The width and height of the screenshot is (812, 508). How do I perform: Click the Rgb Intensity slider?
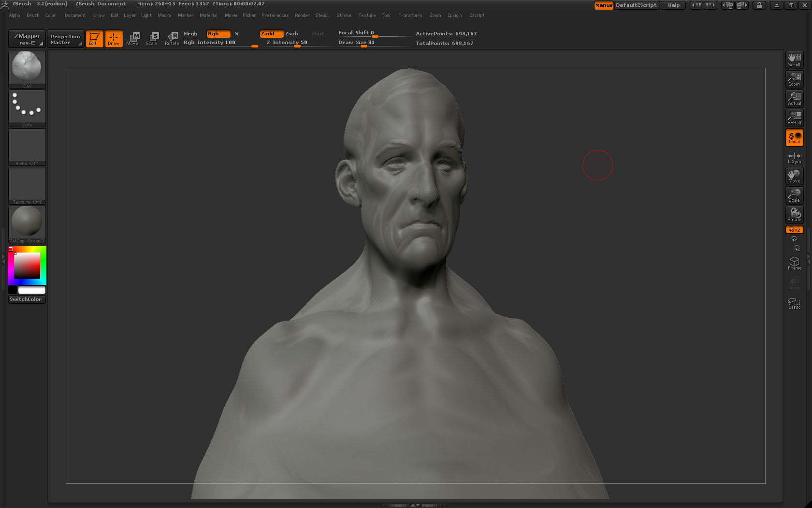pos(220,43)
